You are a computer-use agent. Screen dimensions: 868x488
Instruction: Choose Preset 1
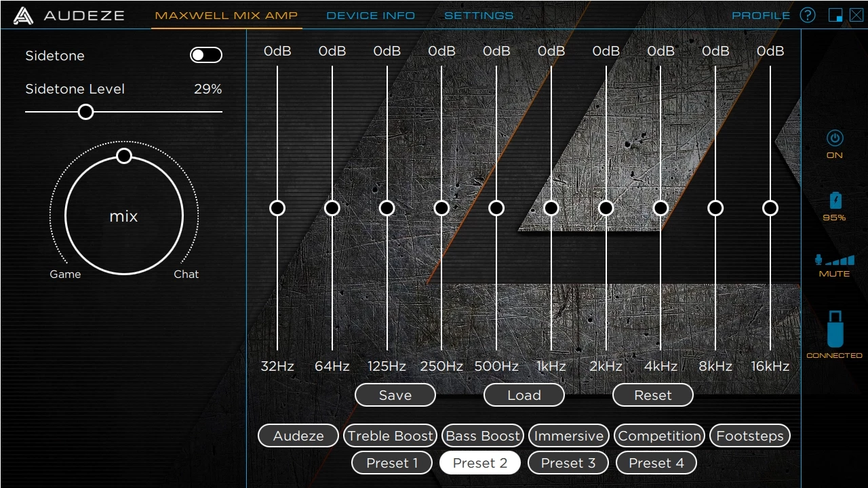(x=392, y=463)
